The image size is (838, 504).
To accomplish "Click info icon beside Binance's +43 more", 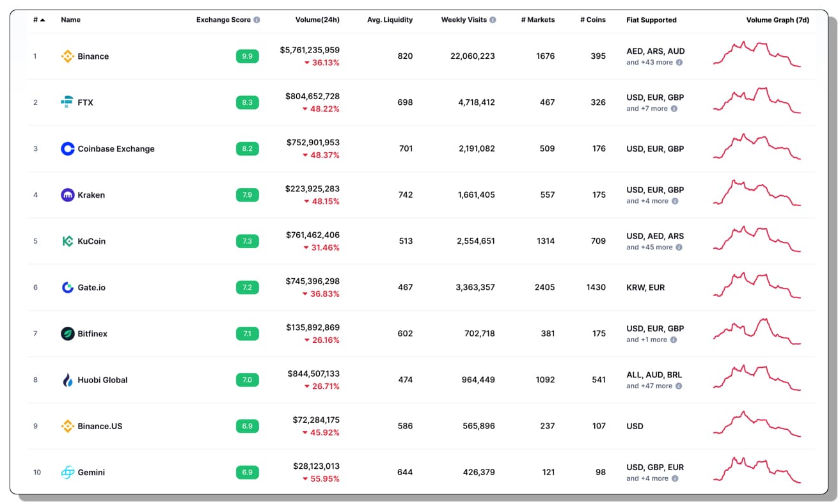I will point(679,63).
